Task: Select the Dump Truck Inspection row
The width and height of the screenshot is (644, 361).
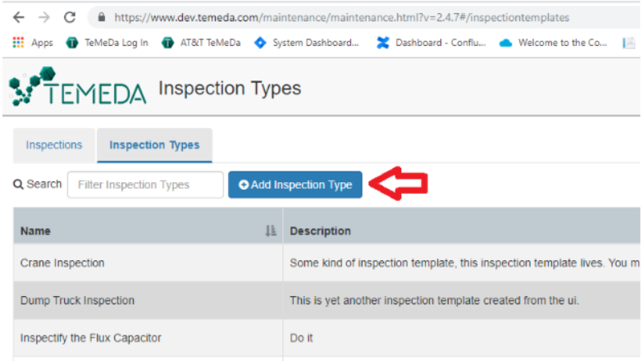Action: tap(327, 300)
